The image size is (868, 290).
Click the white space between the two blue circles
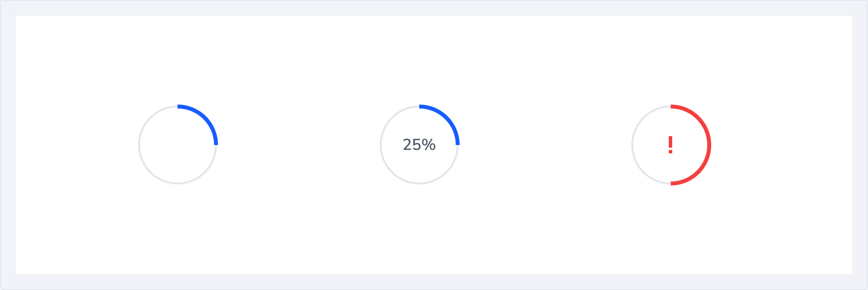pyautogui.click(x=298, y=145)
